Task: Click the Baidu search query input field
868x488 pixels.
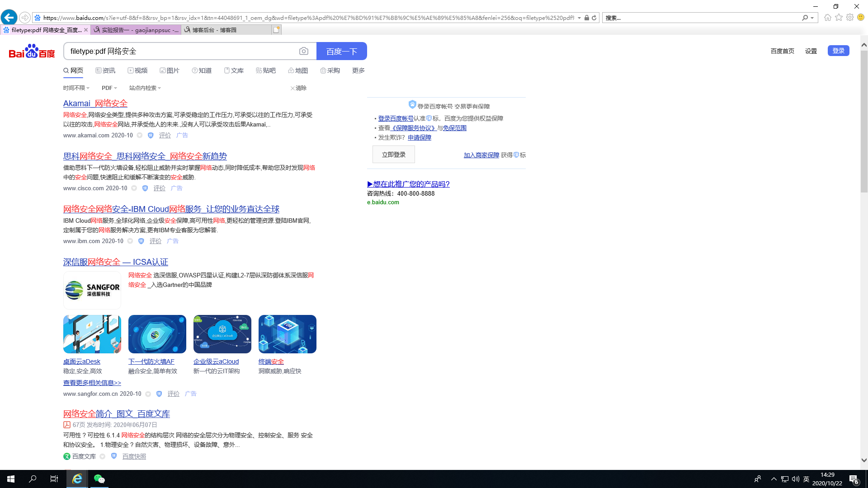Action: (x=181, y=52)
